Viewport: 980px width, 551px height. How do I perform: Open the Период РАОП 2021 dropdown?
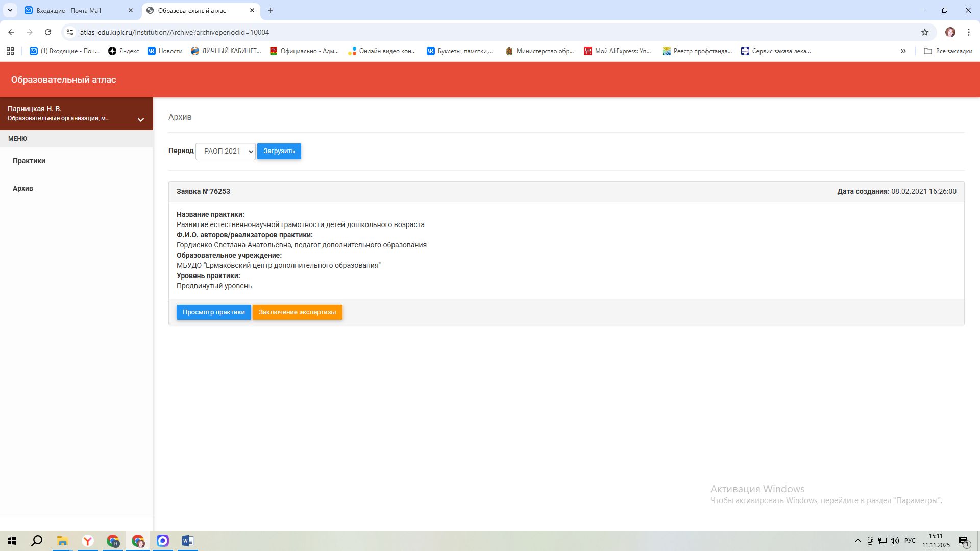pos(225,151)
